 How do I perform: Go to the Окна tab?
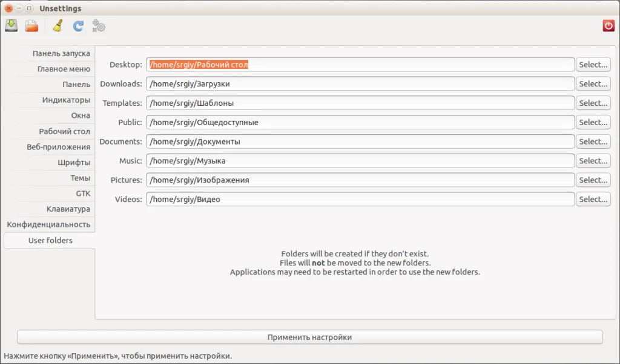point(55,115)
